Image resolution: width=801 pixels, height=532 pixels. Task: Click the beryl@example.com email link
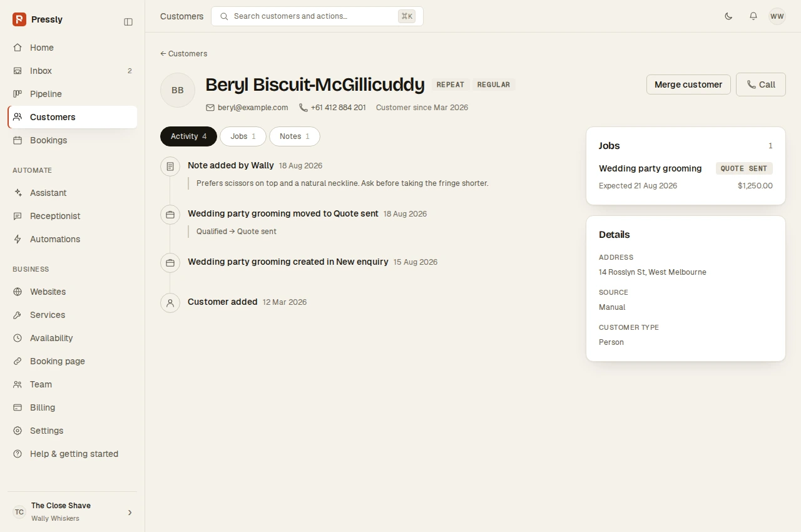click(253, 108)
